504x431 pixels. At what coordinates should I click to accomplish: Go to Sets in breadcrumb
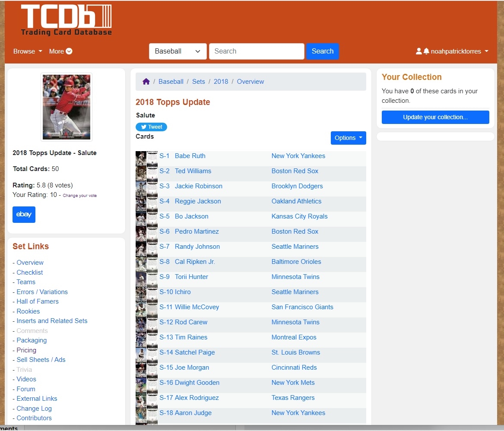(x=198, y=82)
